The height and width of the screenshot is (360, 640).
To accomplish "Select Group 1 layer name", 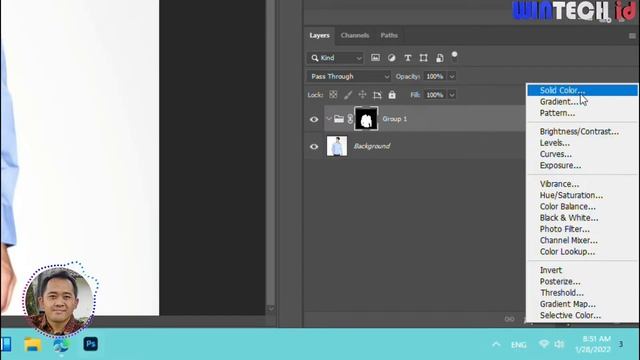I will [394, 119].
